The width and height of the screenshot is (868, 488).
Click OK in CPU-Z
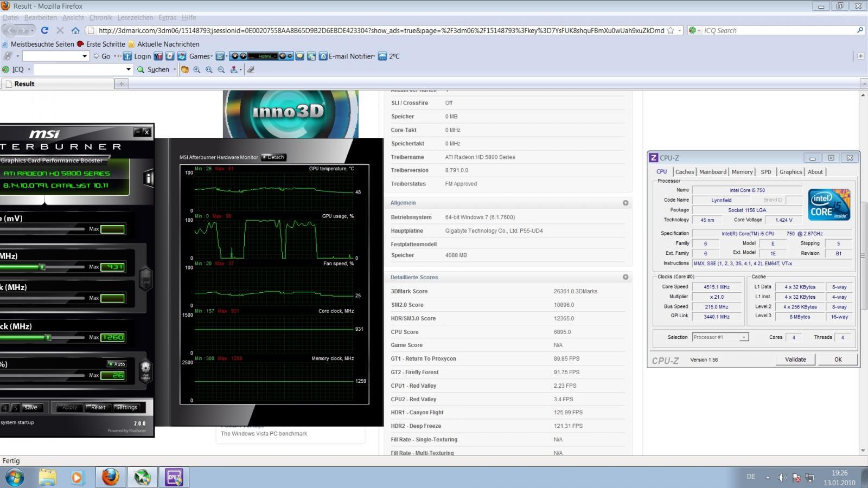[838, 359]
